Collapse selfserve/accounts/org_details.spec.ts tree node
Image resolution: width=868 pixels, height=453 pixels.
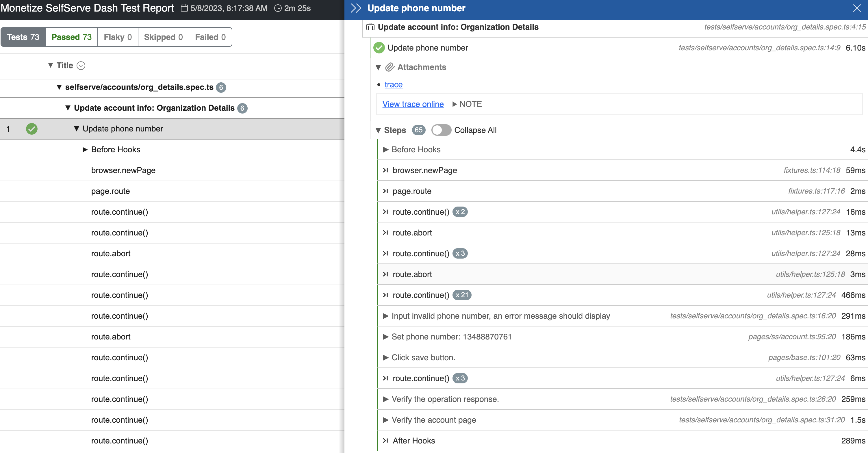[x=59, y=87]
